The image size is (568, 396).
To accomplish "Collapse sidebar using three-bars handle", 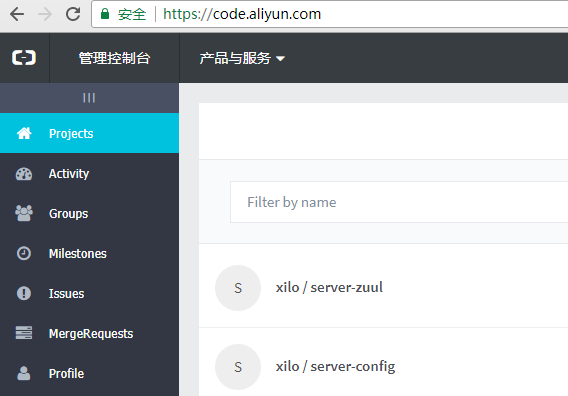I will (89, 97).
